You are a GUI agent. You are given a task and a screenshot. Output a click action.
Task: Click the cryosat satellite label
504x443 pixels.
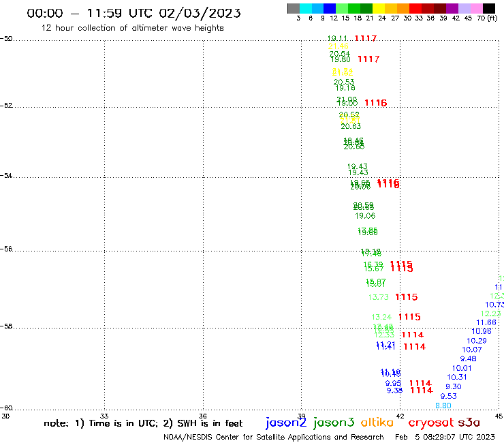click(x=430, y=423)
